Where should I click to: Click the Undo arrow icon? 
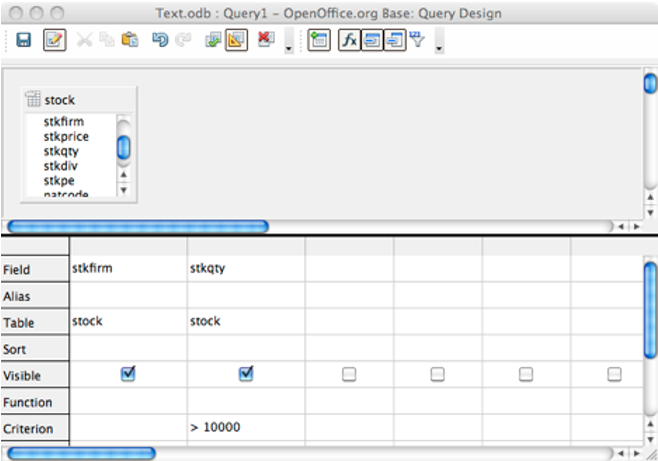pos(160,41)
